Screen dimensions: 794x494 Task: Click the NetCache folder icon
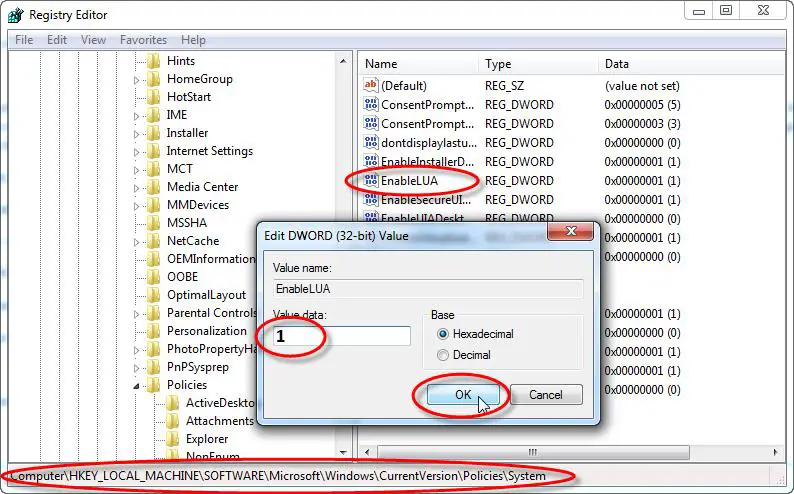153,241
